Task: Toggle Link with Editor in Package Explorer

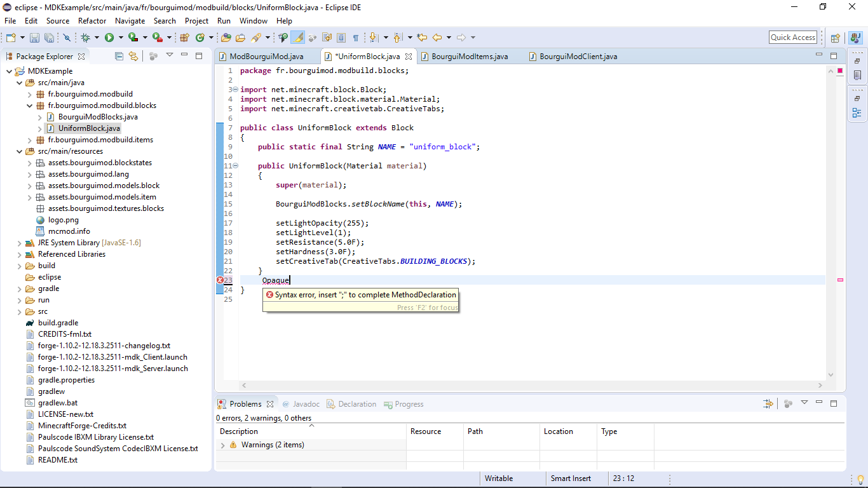Action: (133, 56)
